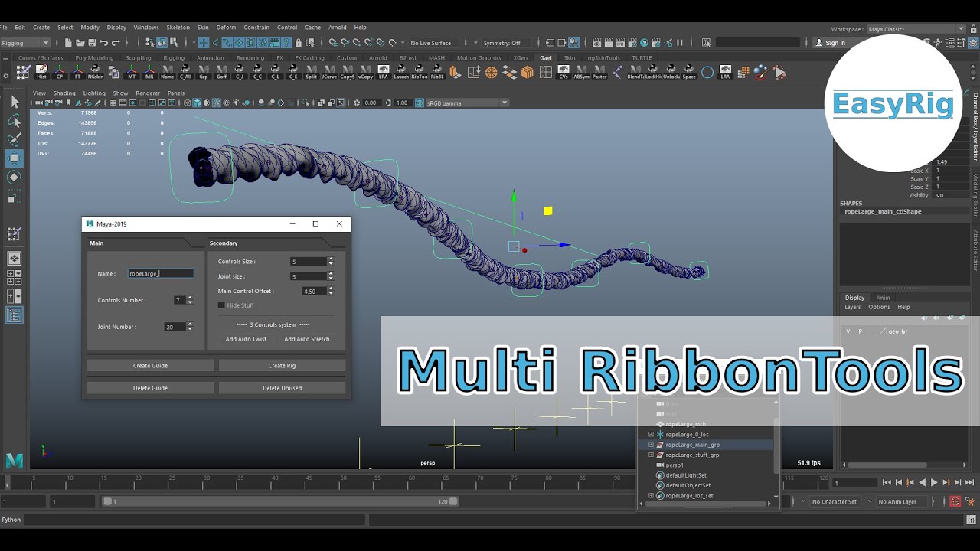980x551 pixels.
Task: Click the Create Guide button
Action: (x=150, y=366)
